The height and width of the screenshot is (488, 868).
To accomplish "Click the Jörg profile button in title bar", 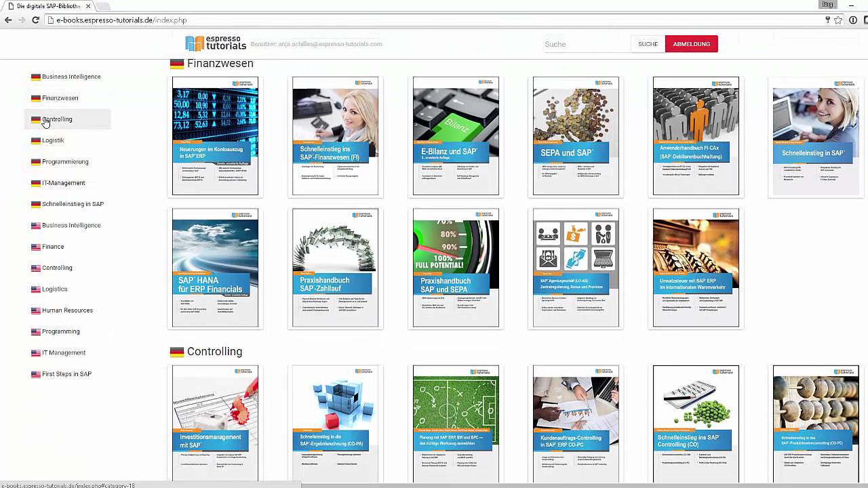I will click(827, 4).
